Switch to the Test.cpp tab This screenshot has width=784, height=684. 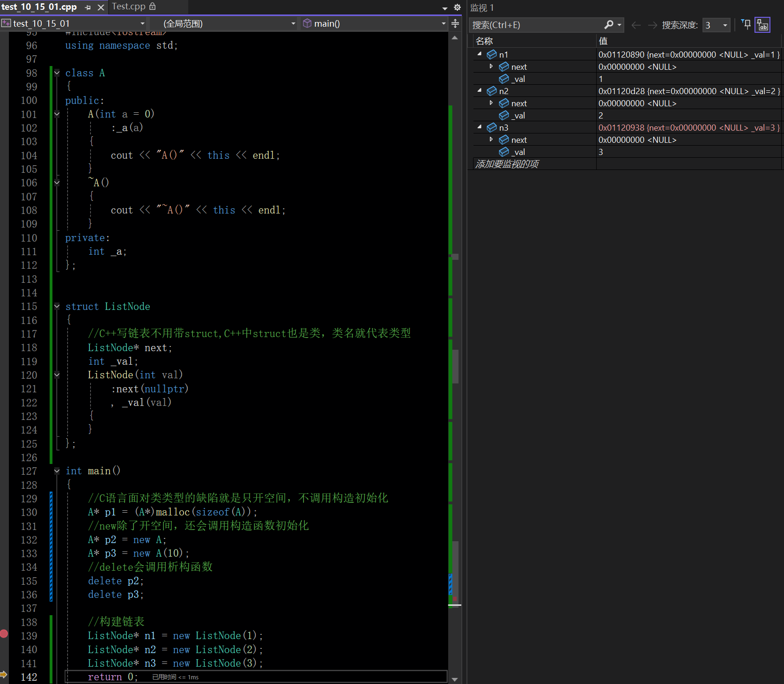tap(129, 7)
